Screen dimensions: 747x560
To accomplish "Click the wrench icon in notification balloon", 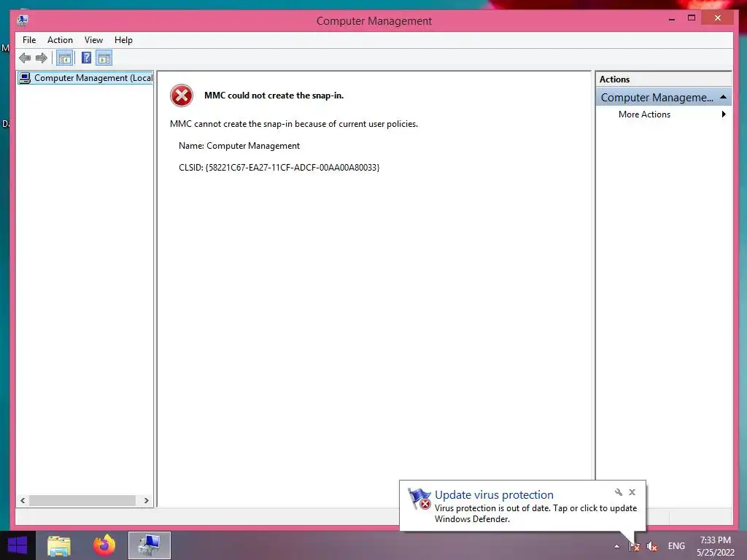I will click(x=619, y=492).
